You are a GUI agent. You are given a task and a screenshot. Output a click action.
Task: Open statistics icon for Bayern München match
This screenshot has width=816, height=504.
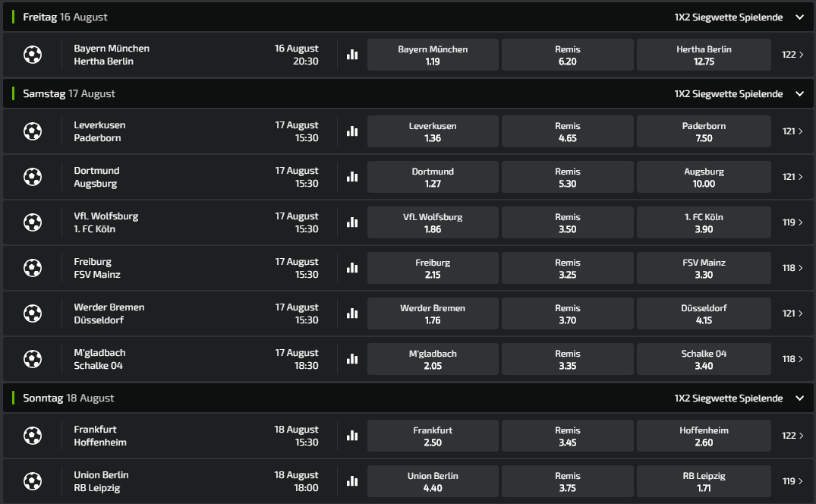point(352,55)
